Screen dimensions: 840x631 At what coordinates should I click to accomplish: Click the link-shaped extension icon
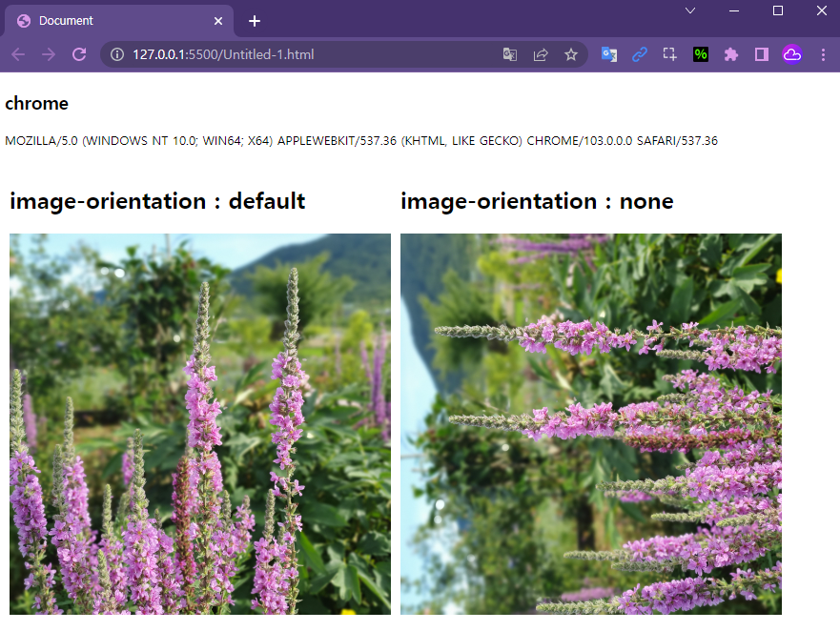tap(639, 54)
